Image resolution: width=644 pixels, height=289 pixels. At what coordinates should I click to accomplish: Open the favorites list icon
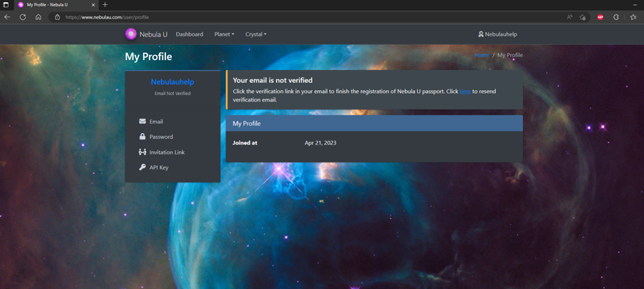[x=633, y=17]
